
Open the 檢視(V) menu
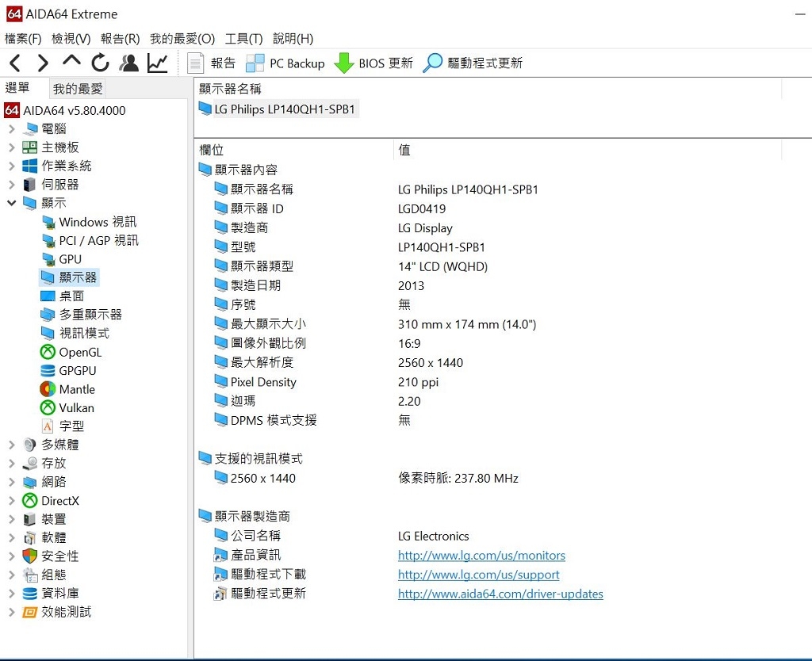71,39
